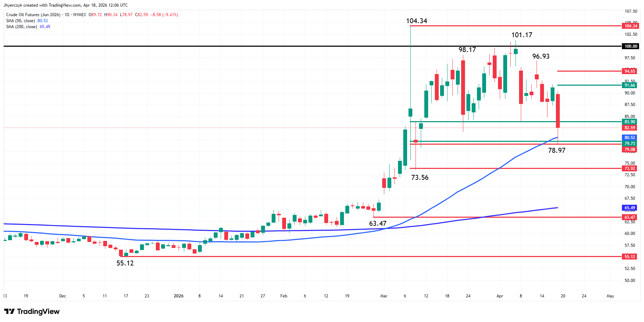Click the 79.73 green price label on the axis

pos(630,144)
